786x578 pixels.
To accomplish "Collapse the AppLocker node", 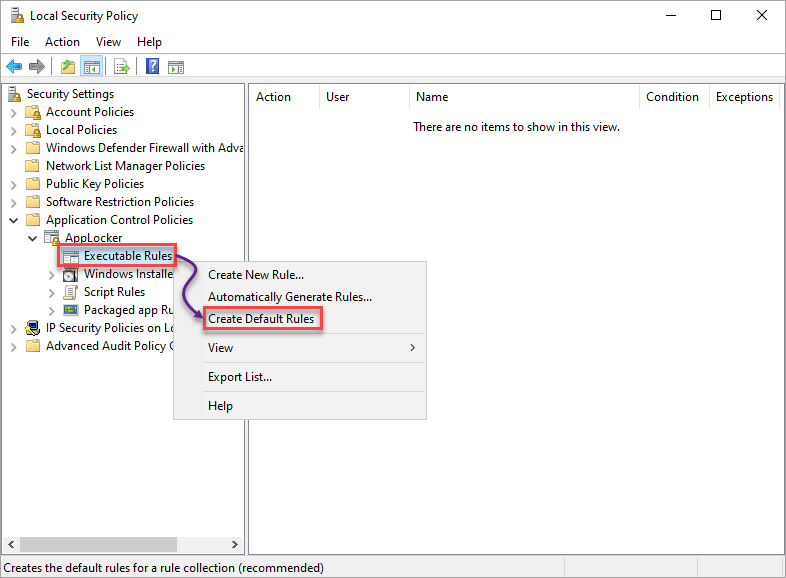I will click(33, 238).
